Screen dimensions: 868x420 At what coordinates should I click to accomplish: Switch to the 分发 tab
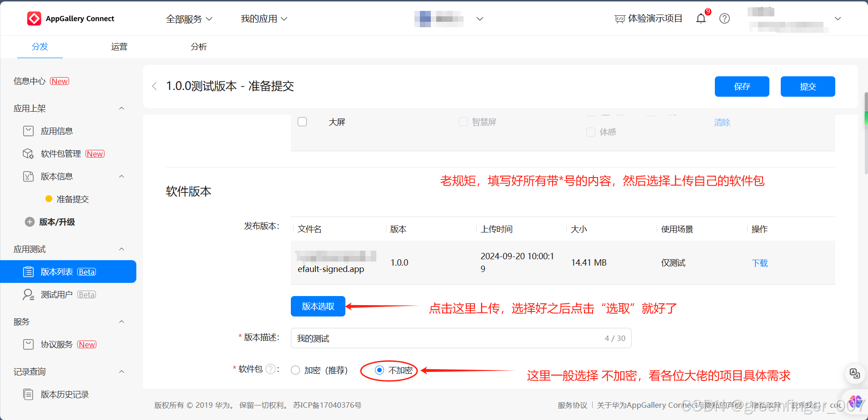[x=40, y=47]
